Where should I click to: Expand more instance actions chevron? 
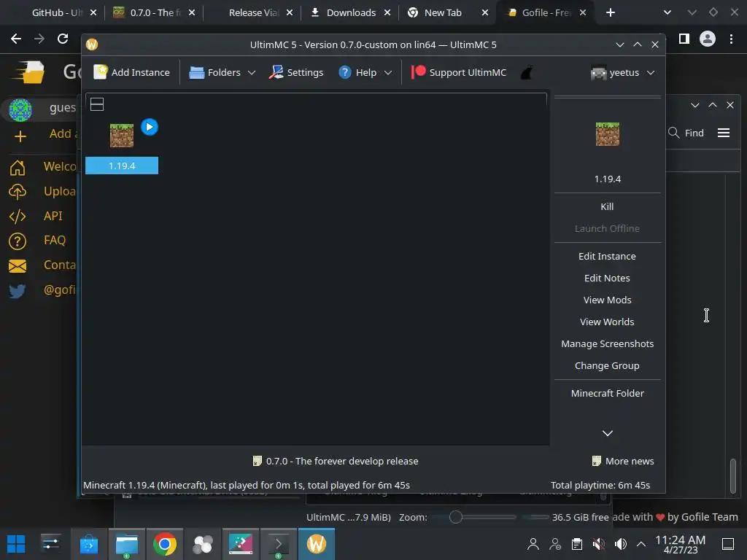(x=608, y=433)
